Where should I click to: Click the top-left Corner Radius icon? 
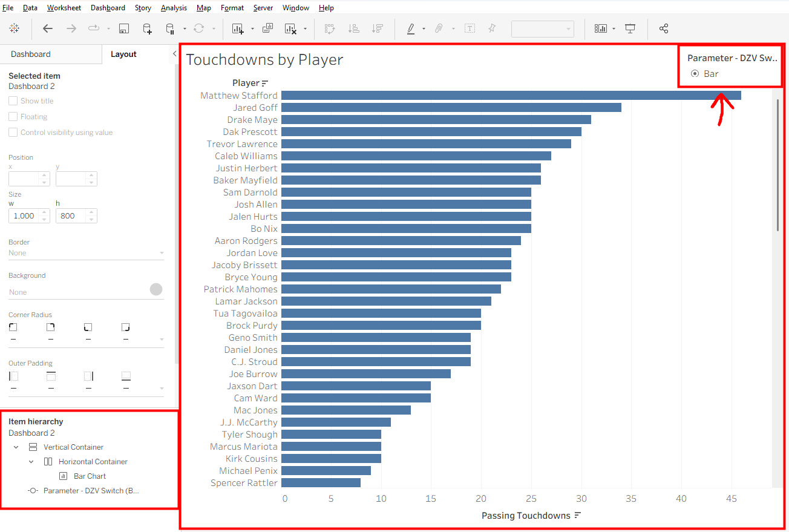point(13,327)
